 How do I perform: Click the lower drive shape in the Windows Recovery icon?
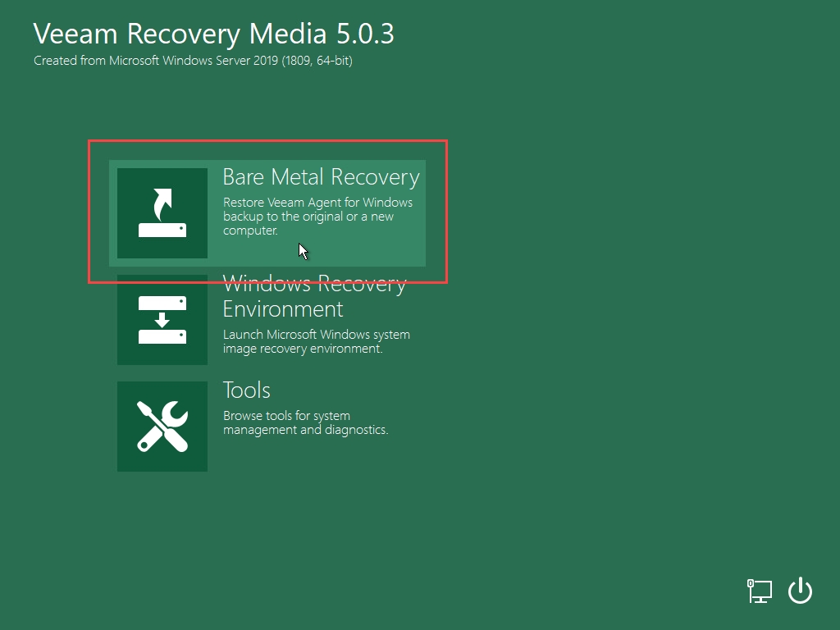tap(162, 336)
